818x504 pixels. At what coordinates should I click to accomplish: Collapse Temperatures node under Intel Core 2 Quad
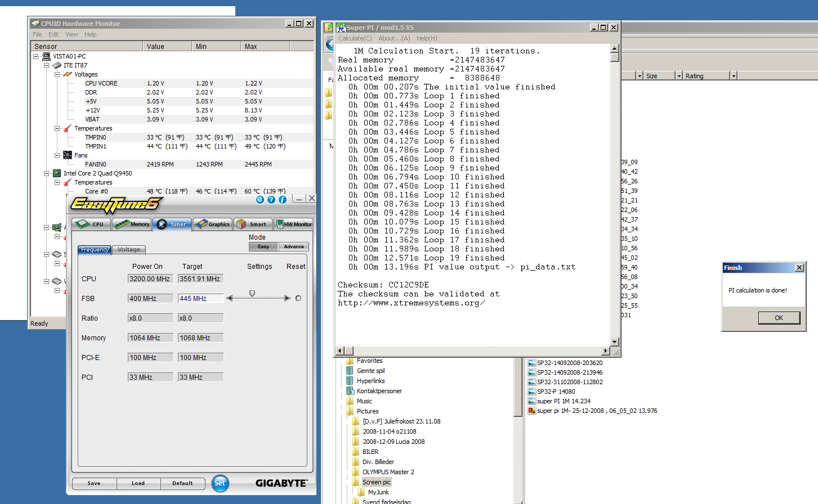pyautogui.click(x=57, y=182)
